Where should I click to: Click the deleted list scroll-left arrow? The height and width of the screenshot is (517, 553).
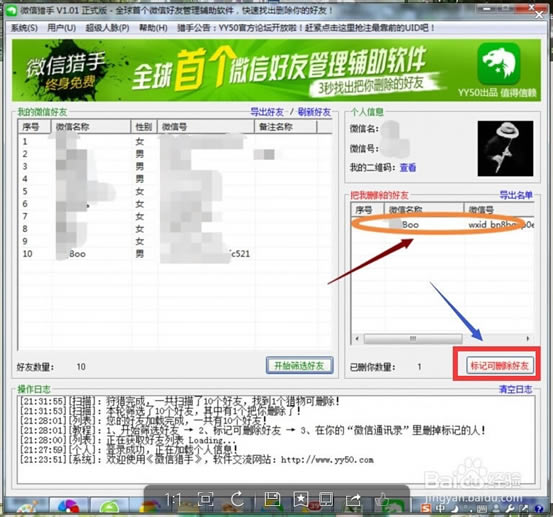pyautogui.click(x=357, y=339)
